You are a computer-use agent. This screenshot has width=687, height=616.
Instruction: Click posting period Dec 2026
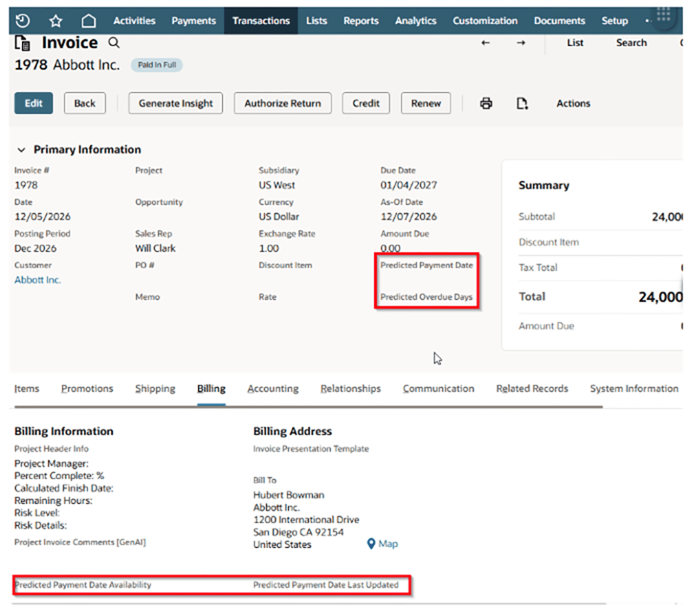pos(36,248)
